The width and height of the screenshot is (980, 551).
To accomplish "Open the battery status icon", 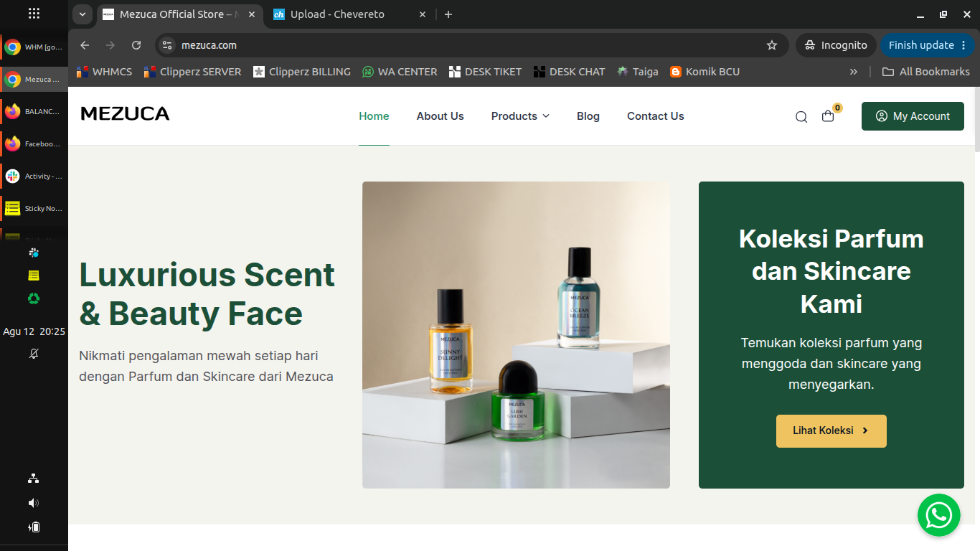I will pyautogui.click(x=34, y=527).
